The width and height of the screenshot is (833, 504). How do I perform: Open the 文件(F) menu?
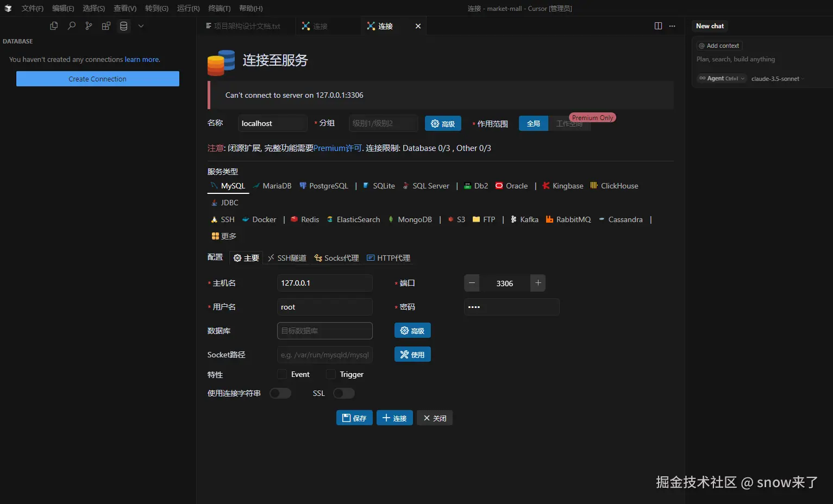(33, 8)
